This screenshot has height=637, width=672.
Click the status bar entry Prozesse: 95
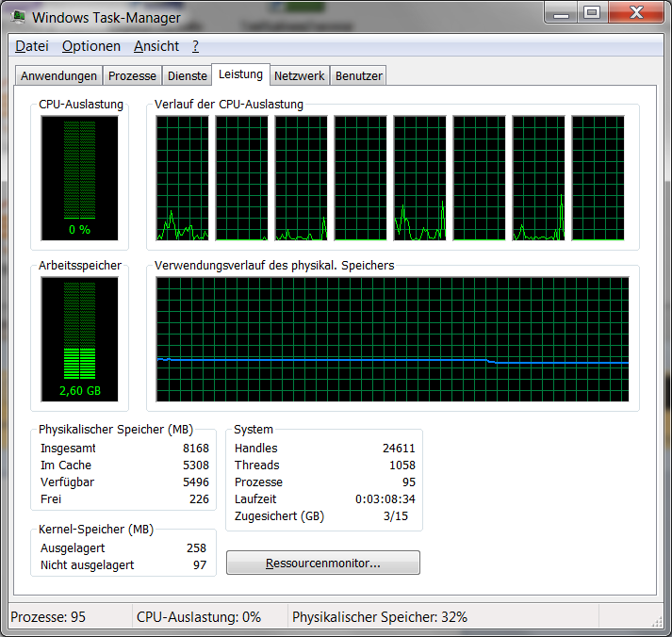(x=48, y=617)
